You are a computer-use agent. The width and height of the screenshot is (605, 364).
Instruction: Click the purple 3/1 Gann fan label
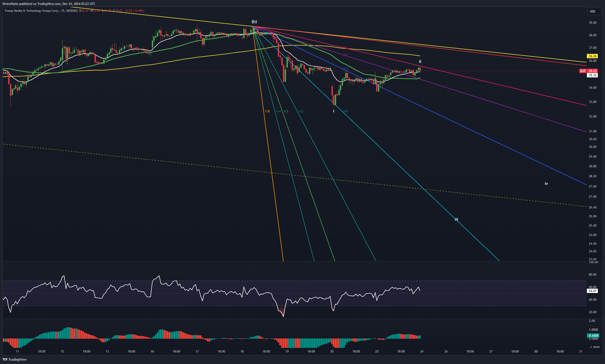pyautogui.click(x=346, y=55)
